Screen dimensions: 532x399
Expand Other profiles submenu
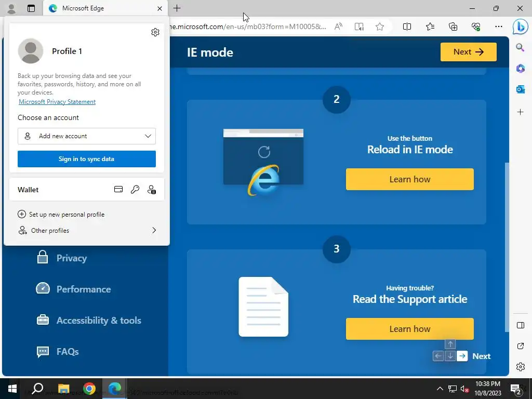pyautogui.click(x=87, y=230)
